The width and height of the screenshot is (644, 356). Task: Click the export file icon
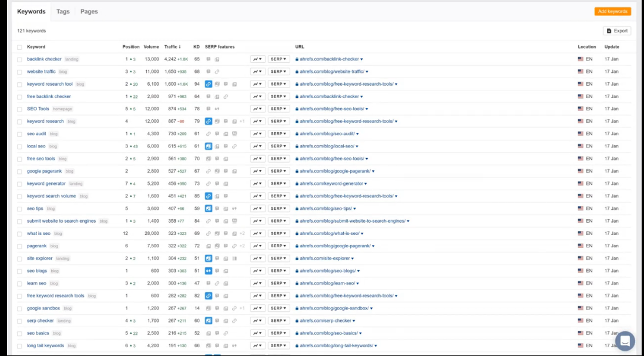tap(609, 31)
